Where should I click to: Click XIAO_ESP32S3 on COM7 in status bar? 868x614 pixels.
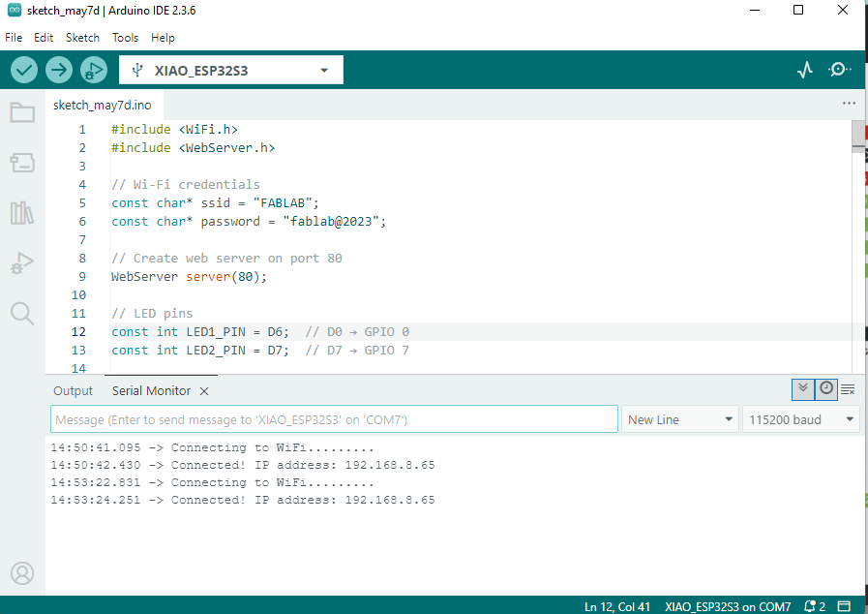coord(728,607)
